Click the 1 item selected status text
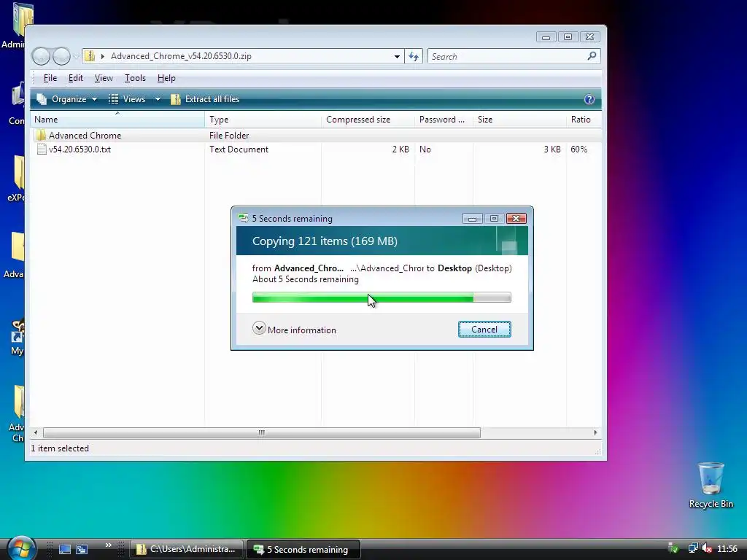 60,448
